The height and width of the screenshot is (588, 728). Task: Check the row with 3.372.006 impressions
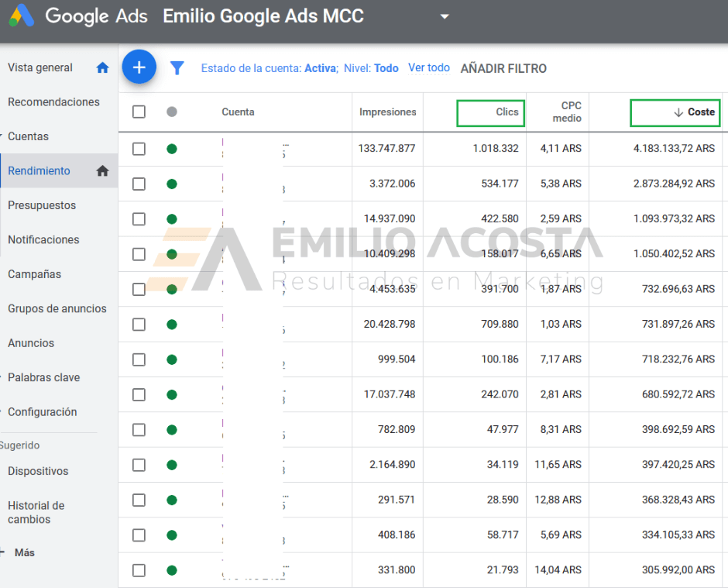click(139, 184)
